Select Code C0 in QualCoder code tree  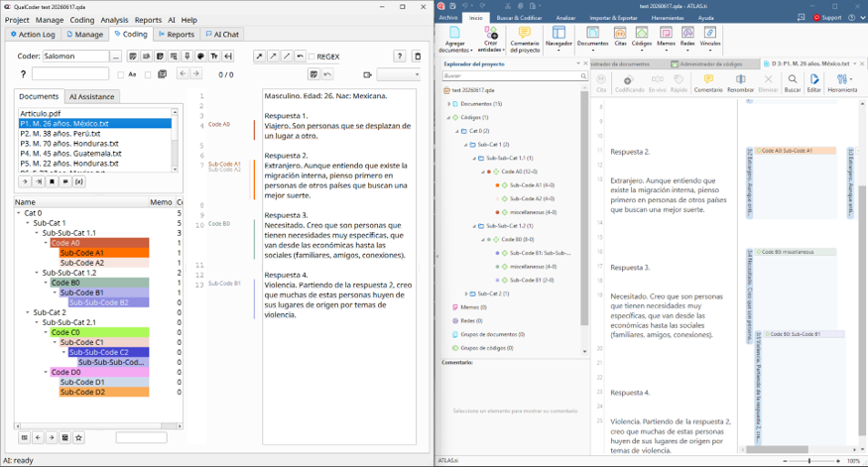pos(99,332)
